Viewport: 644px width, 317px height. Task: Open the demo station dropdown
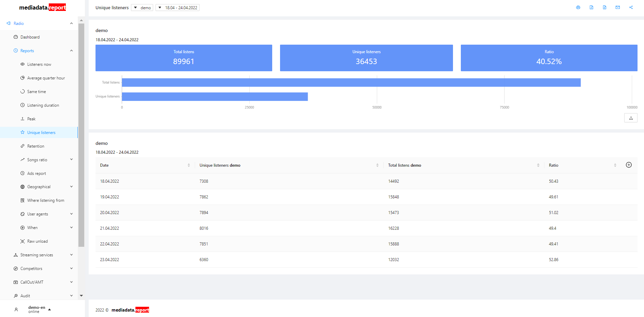[x=142, y=7]
